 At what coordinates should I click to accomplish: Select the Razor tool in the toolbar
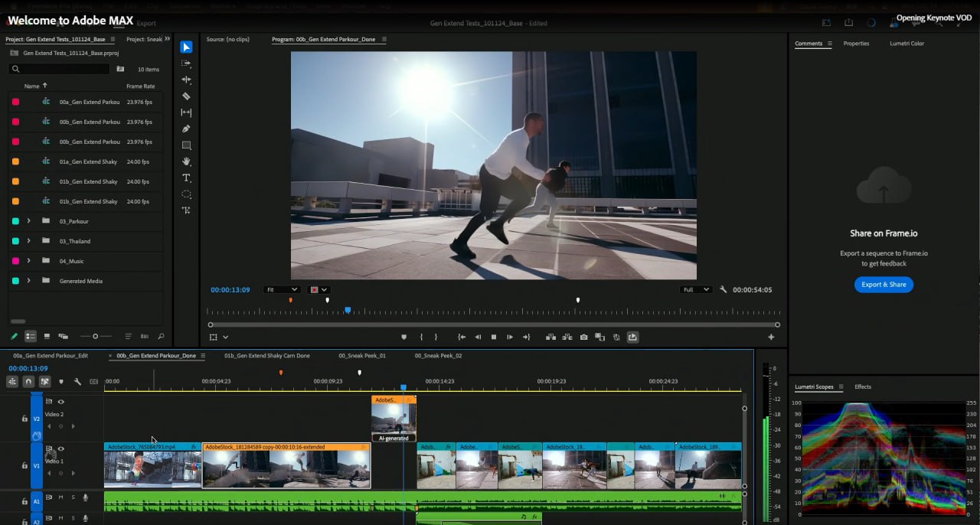coord(186,96)
